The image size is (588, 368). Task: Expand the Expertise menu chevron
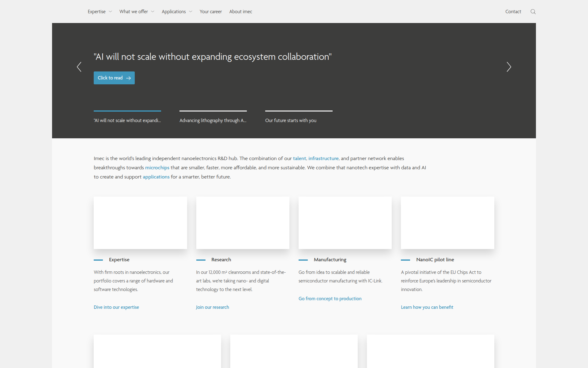110,12
